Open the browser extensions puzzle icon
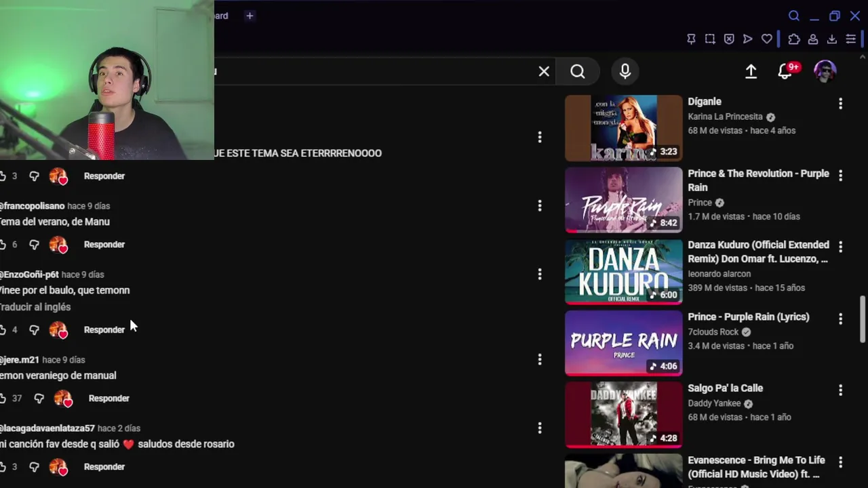Image resolution: width=868 pixels, height=488 pixels. click(794, 39)
